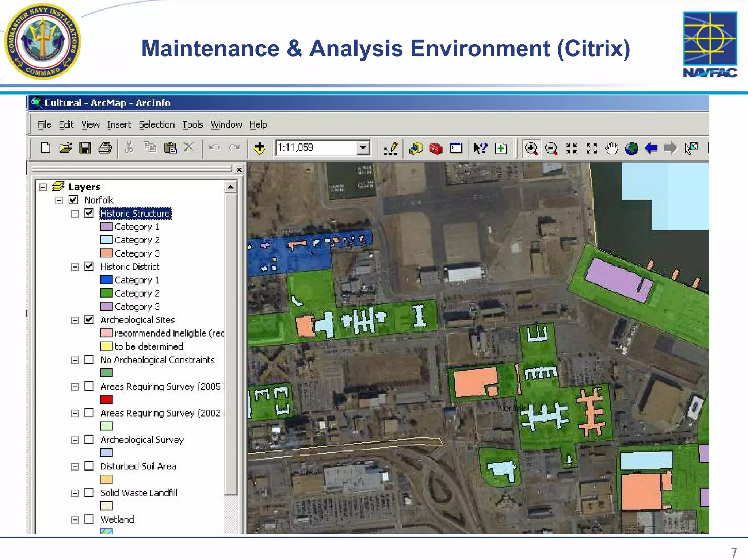Select the Zoom Out tool
The height and width of the screenshot is (560, 748).
pyautogui.click(x=551, y=148)
